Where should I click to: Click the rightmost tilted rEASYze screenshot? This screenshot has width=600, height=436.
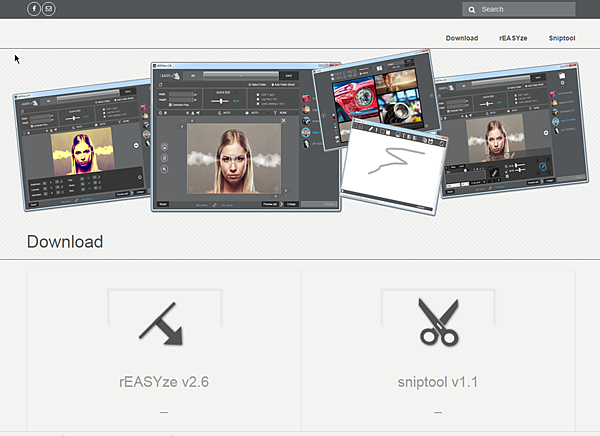click(513, 132)
